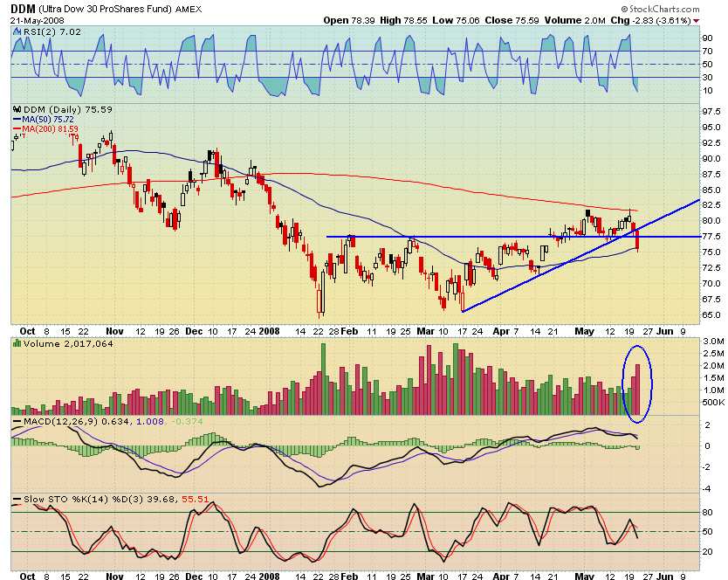The width and height of the screenshot is (728, 580).
Task: Click the 80 Slow STO axis label
Action: coord(708,513)
